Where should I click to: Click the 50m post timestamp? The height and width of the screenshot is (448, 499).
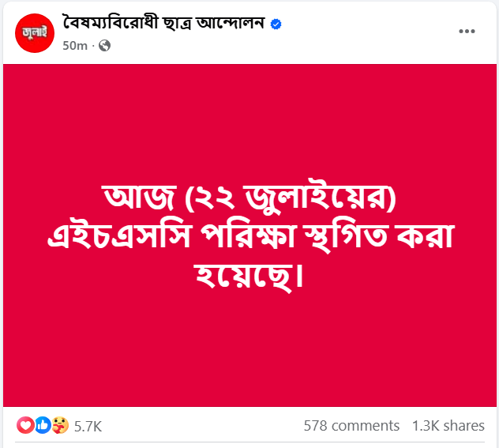(75, 46)
